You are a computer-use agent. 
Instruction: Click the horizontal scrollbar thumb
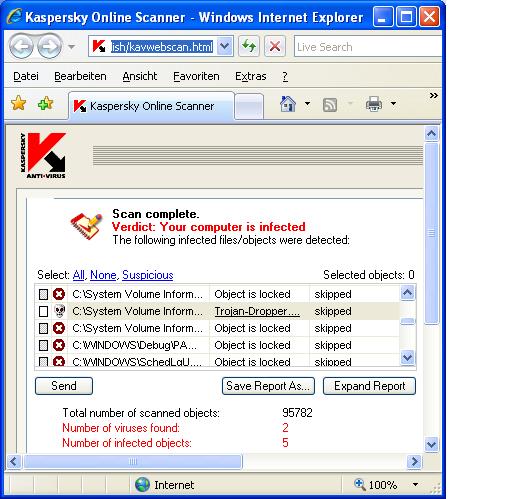click(133, 462)
